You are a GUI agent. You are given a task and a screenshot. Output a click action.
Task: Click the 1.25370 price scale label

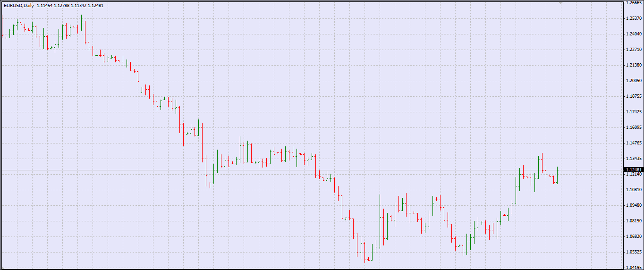tap(633, 18)
